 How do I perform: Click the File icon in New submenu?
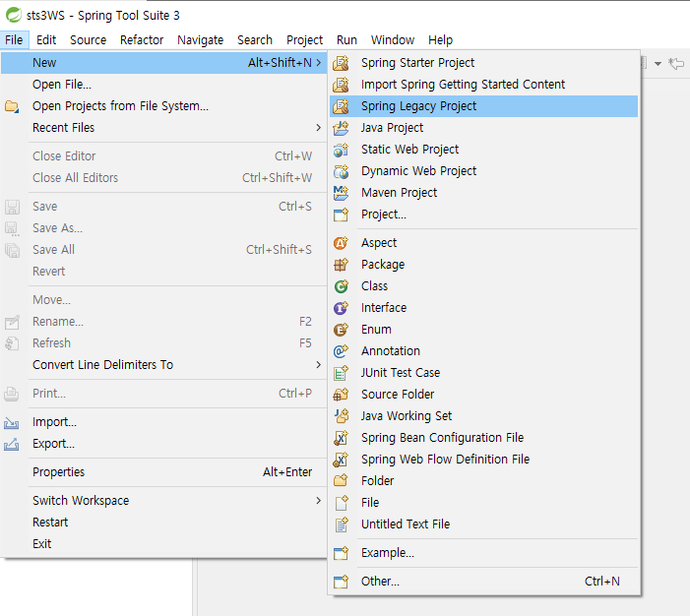coord(341,503)
